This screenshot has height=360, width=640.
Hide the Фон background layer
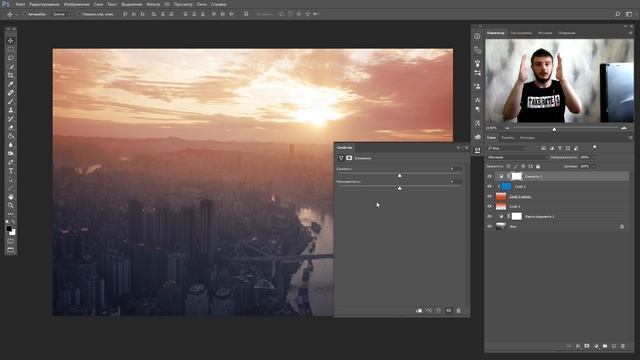(489, 227)
